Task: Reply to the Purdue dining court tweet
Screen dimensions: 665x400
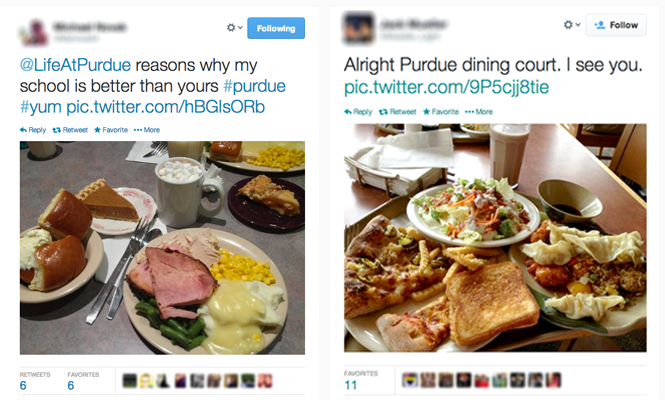Action: pos(358,112)
